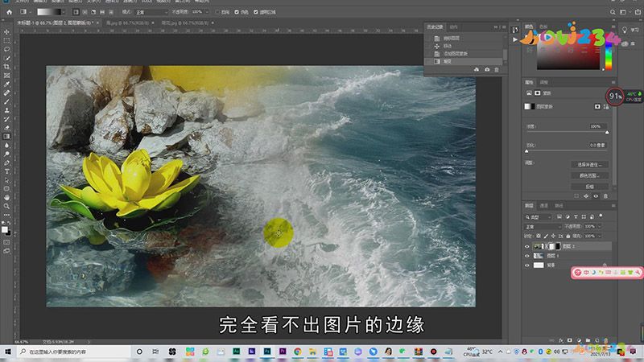Open the gradient Opacity dropdown in the options bar
Screen dimensions: 644x362
point(207,12)
